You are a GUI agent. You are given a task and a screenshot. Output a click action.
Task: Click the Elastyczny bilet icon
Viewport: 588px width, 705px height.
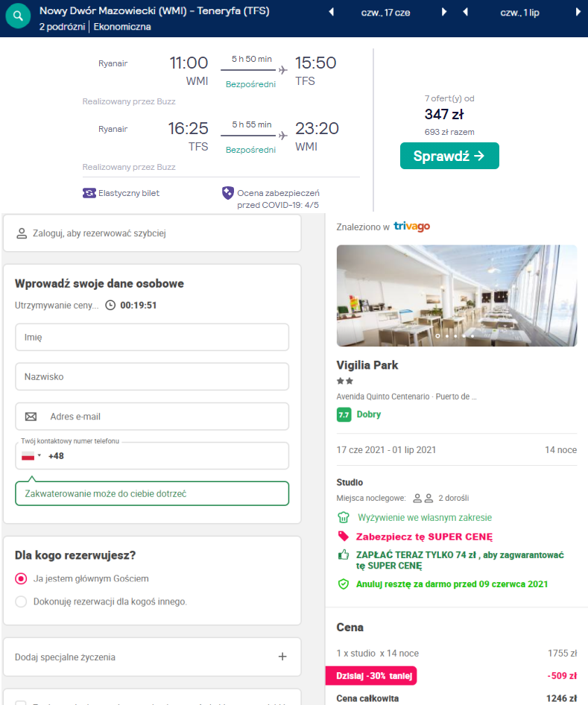click(89, 193)
